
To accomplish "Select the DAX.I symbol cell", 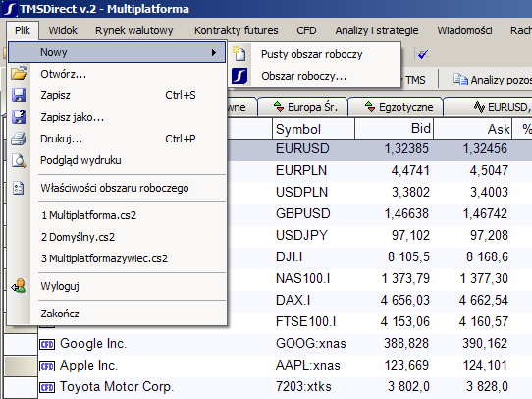I will 293,300.
